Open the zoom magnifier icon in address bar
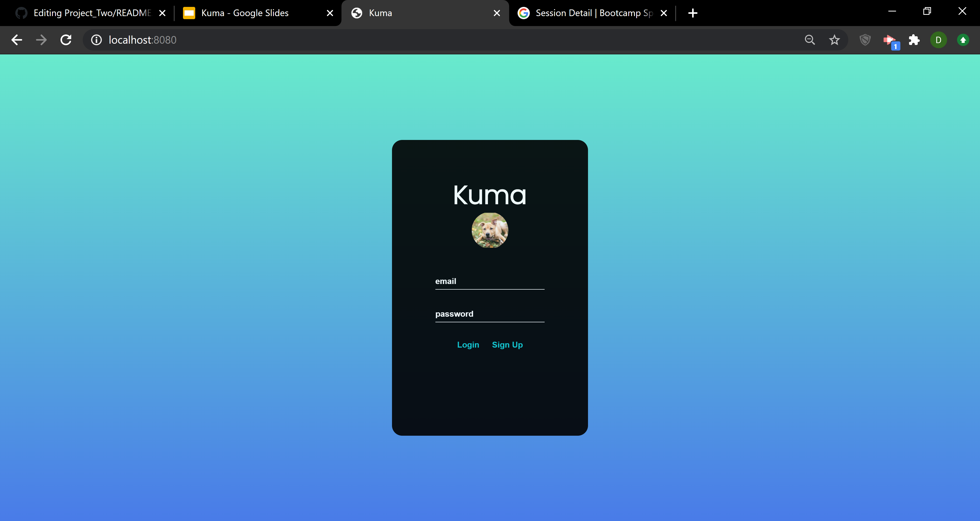The height and width of the screenshot is (521, 980). pyautogui.click(x=810, y=40)
